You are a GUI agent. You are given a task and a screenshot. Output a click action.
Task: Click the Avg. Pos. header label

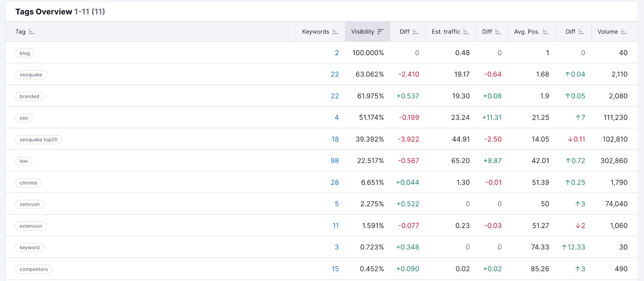pyautogui.click(x=527, y=32)
